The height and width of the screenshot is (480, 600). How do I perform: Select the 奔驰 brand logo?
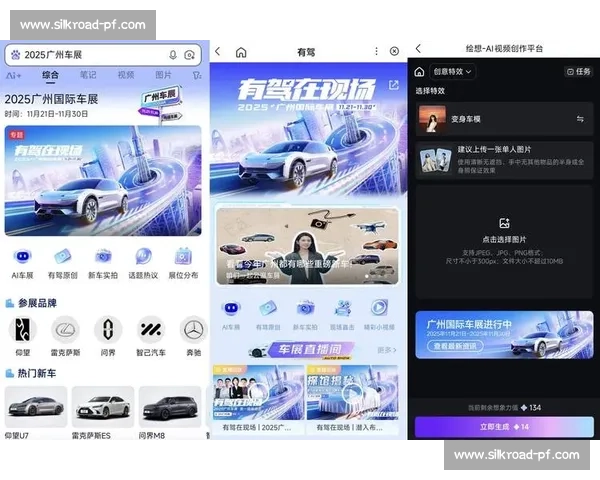[x=193, y=329]
